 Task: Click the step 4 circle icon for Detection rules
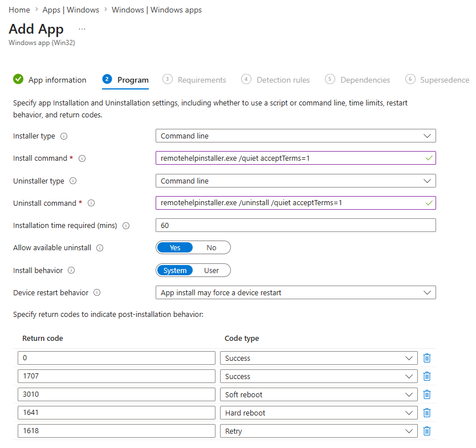(246, 79)
